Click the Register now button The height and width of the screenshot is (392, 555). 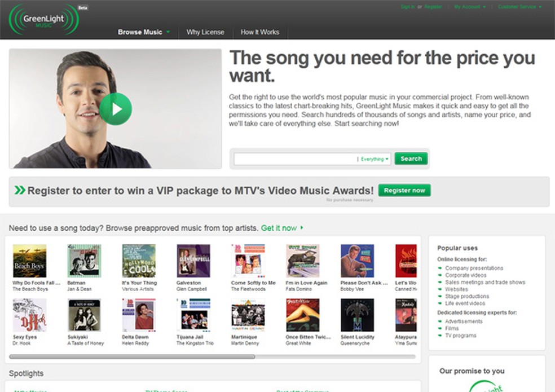pyautogui.click(x=404, y=191)
